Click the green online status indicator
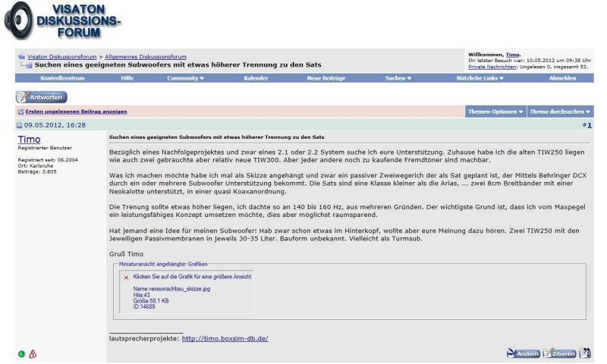Screen dimensions: 607x364 click(22, 353)
